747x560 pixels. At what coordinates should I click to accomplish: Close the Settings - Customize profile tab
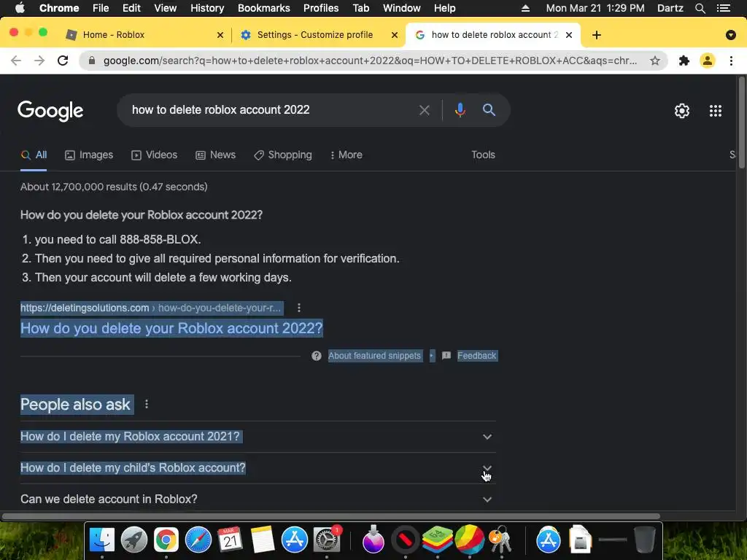[395, 35]
